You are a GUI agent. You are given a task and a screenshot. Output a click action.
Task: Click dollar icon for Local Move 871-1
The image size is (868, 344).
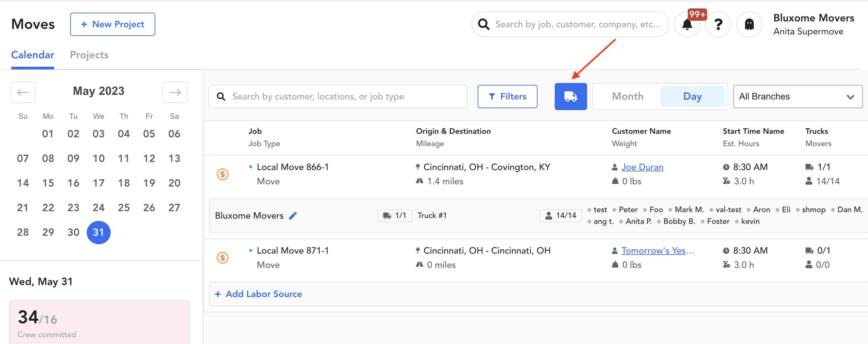point(222,258)
